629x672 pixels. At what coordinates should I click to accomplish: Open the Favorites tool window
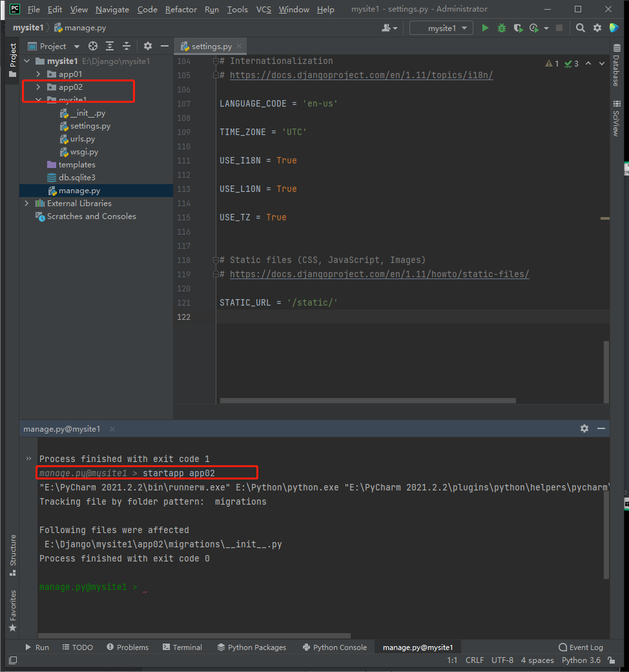(13, 611)
